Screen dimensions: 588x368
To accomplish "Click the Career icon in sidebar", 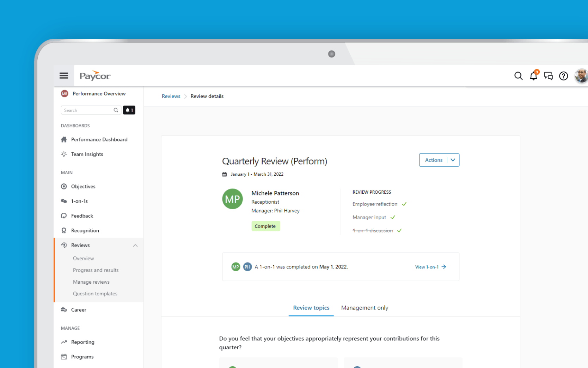I will [64, 309].
